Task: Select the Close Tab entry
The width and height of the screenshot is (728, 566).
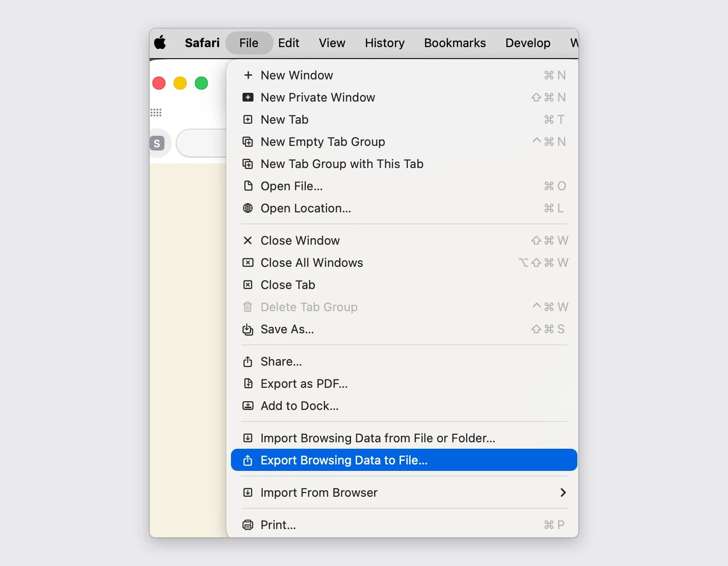Action: point(404,285)
